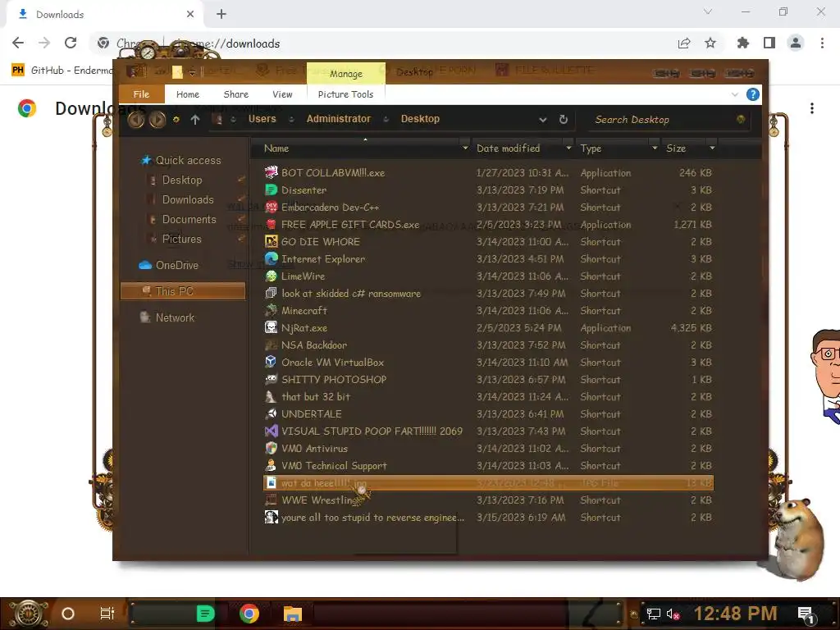Switch to the Home ribbon tab
Viewport: 840px width, 630px height.
(188, 94)
